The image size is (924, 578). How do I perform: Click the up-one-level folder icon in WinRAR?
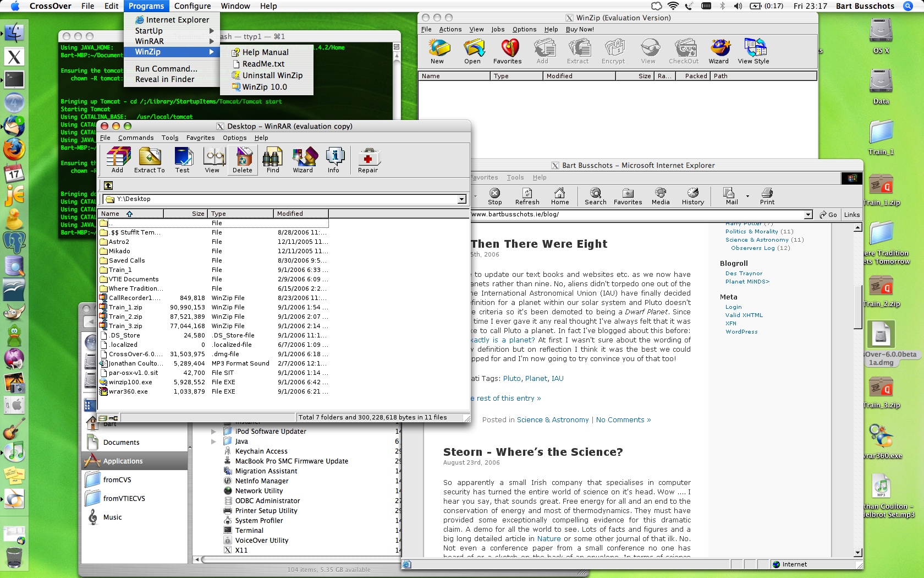[x=108, y=186]
